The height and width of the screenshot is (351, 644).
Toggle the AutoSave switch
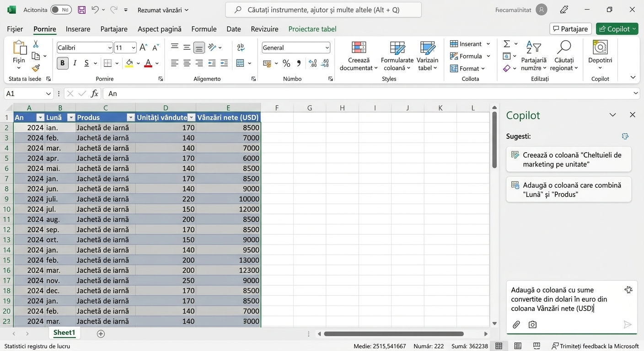[x=61, y=10]
